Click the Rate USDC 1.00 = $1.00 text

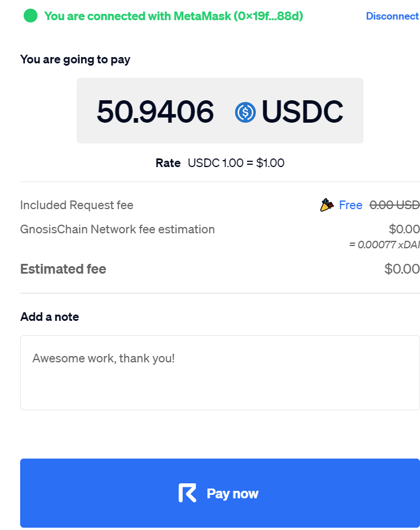(220, 163)
